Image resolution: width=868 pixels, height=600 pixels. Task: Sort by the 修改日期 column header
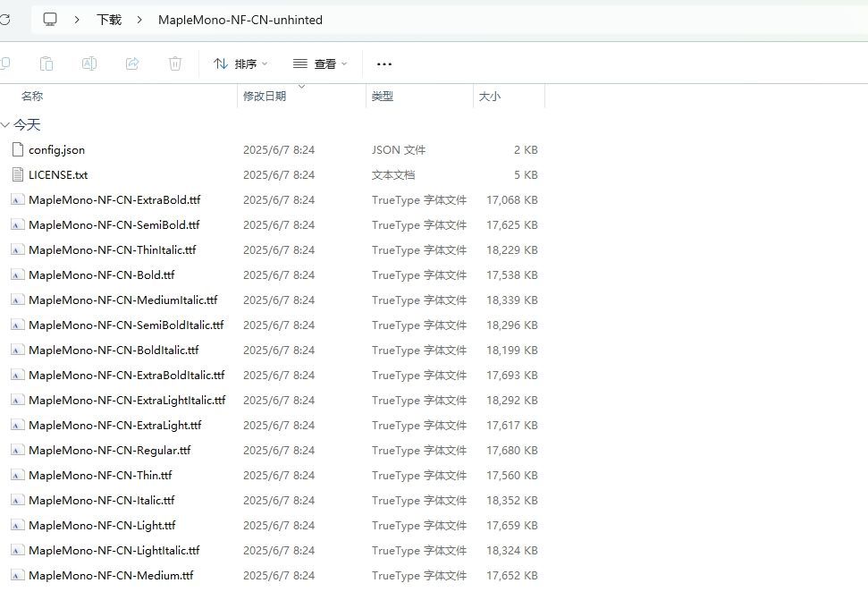tap(265, 97)
